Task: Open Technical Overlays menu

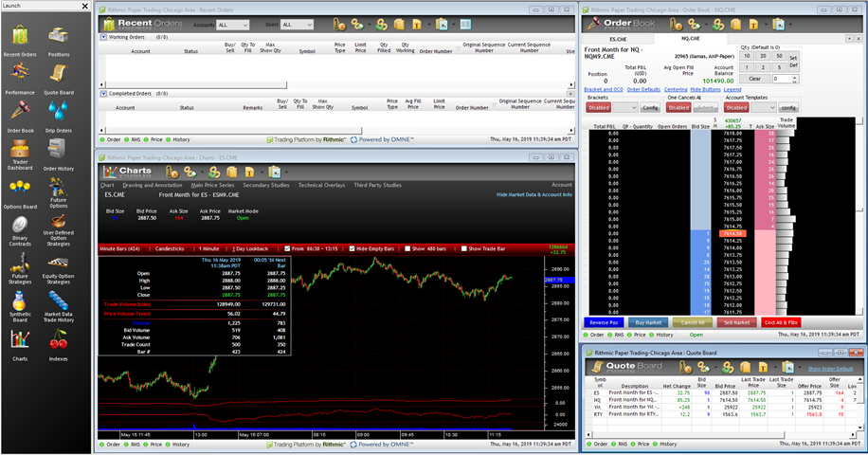Action: point(321,186)
